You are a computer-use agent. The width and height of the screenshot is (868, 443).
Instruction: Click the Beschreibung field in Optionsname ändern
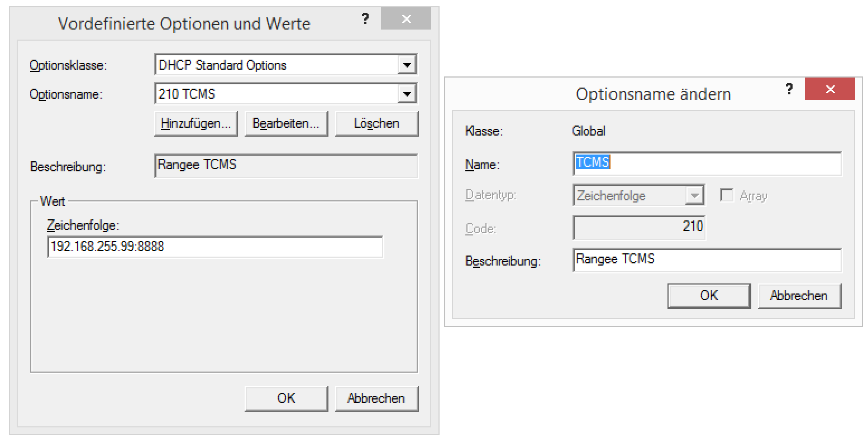[x=707, y=260]
